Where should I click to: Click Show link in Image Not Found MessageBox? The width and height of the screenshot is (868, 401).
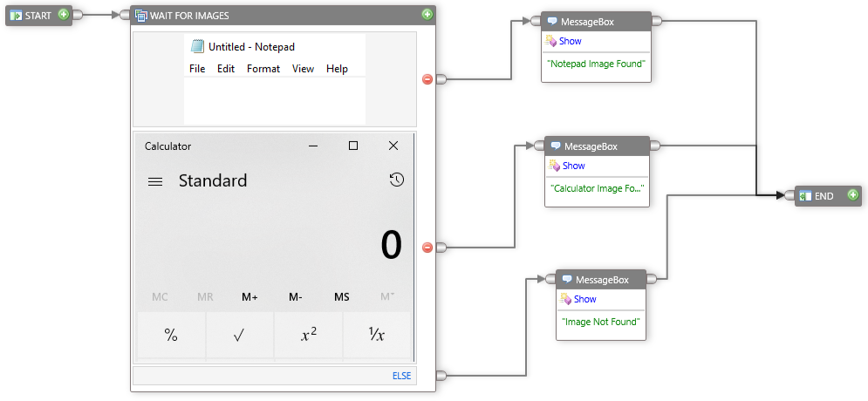585,299
